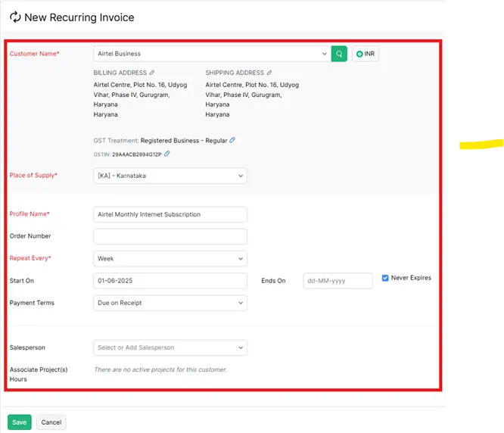Click 'Registered Business - Regular' text
This screenshot has width=504, height=433.
click(x=184, y=141)
